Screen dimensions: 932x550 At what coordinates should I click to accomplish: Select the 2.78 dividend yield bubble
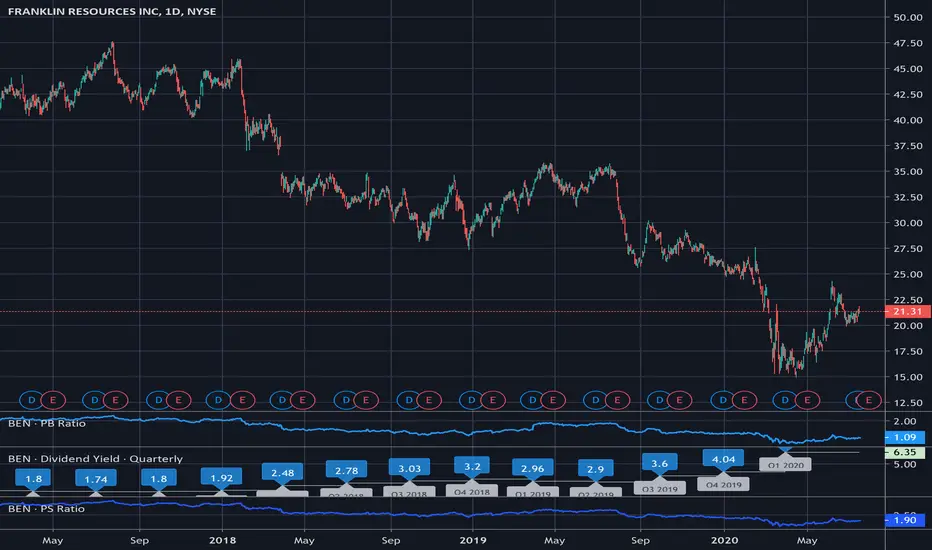(x=347, y=470)
